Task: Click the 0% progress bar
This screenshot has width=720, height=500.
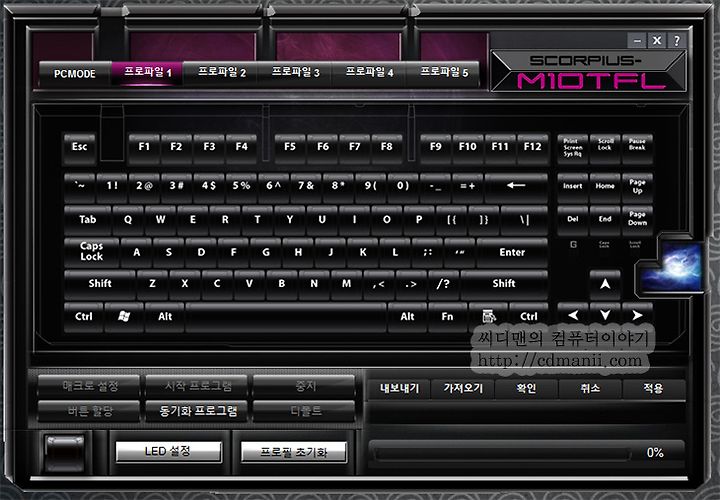Action: [x=526, y=453]
